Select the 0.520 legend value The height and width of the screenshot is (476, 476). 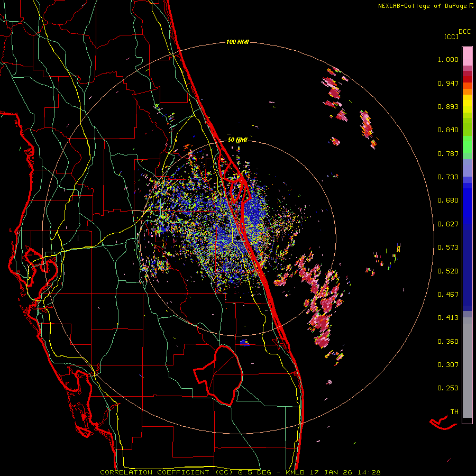448,271
